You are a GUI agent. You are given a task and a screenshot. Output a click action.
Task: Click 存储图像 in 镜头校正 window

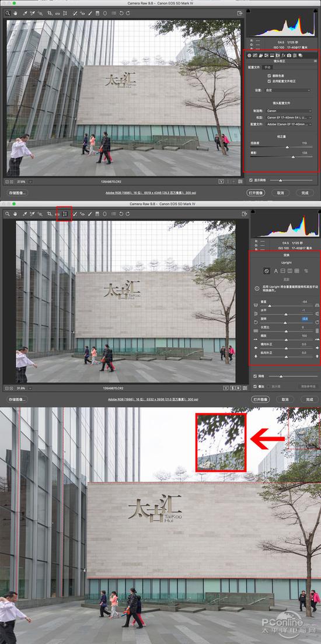[x=16, y=192]
